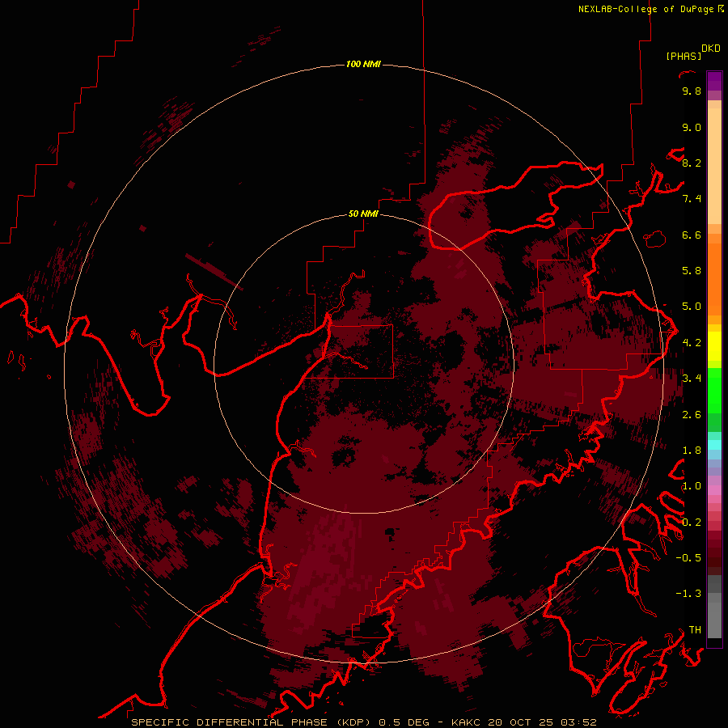Click the purple top segment of color bar
This screenshot has height=728, width=728.
point(714,81)
